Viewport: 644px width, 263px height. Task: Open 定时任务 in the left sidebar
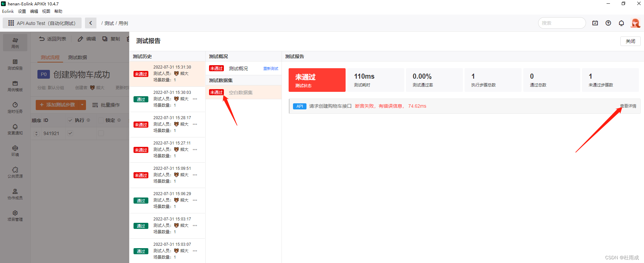coord(15,108)
